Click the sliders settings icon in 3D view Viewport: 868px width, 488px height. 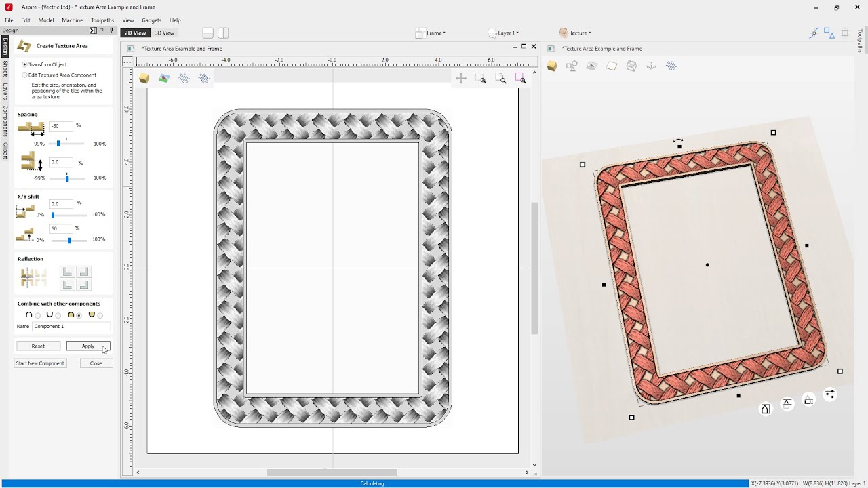830,394
